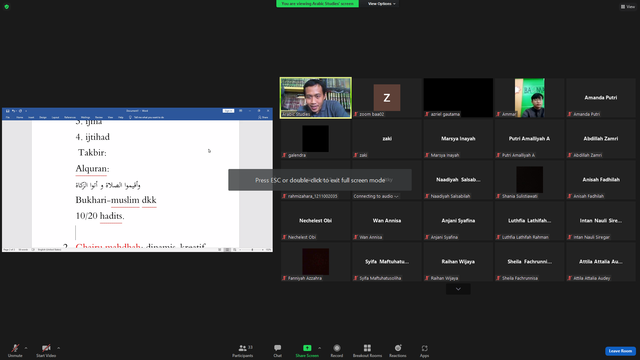640x360 pixels.
Task: Open the Review tab in Word
Action: pyautogui.click(x=99, y=117)
